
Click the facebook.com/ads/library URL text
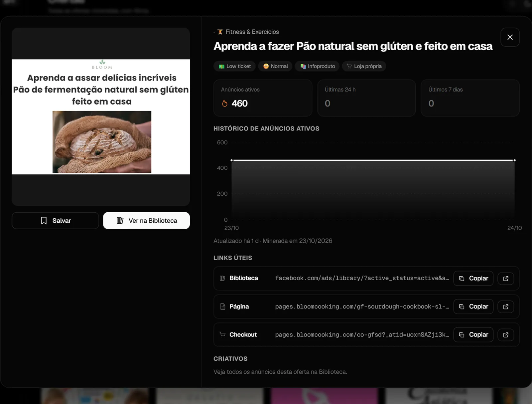tap(362, 278)
